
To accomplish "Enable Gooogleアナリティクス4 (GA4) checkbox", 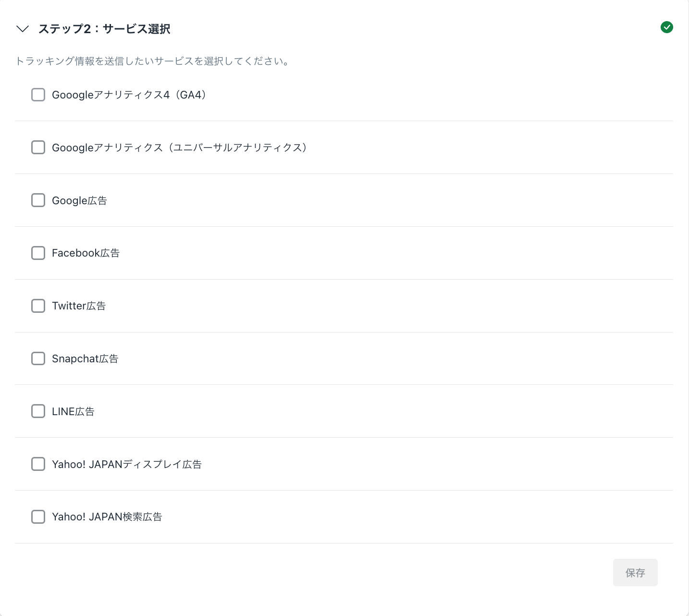I will (x=38, y=95).
